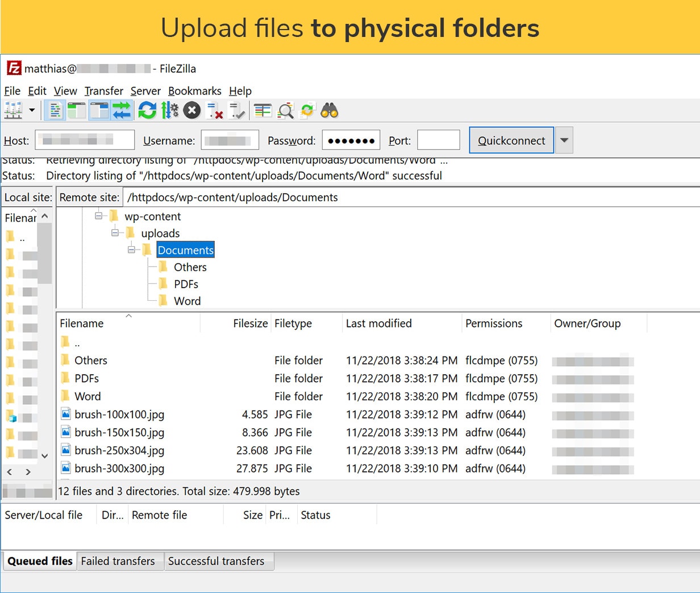
Task: Switch to the Failed transfers tab
Action: tap(118, 561)
